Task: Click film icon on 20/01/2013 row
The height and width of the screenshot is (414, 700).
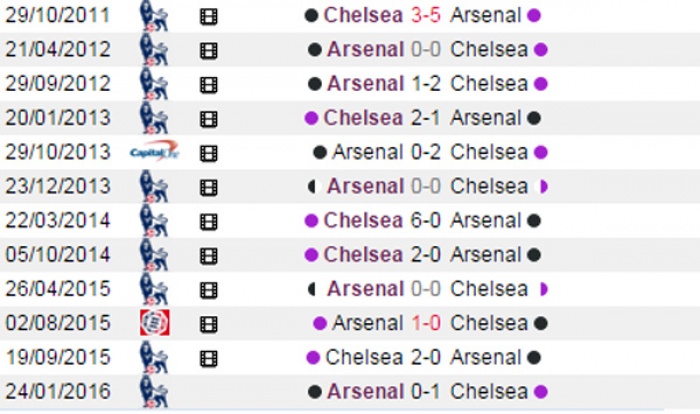Action: 208,119
